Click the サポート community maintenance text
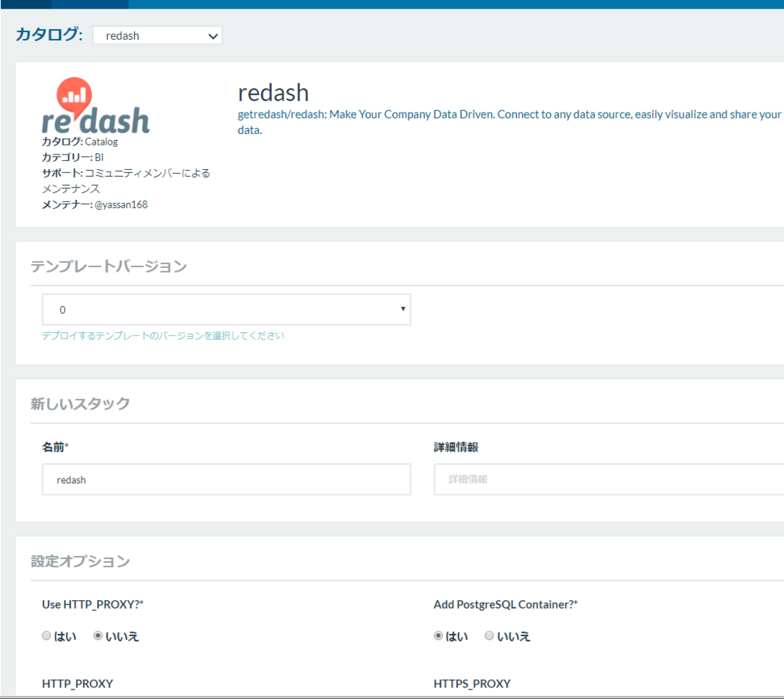 click(126, 181)
